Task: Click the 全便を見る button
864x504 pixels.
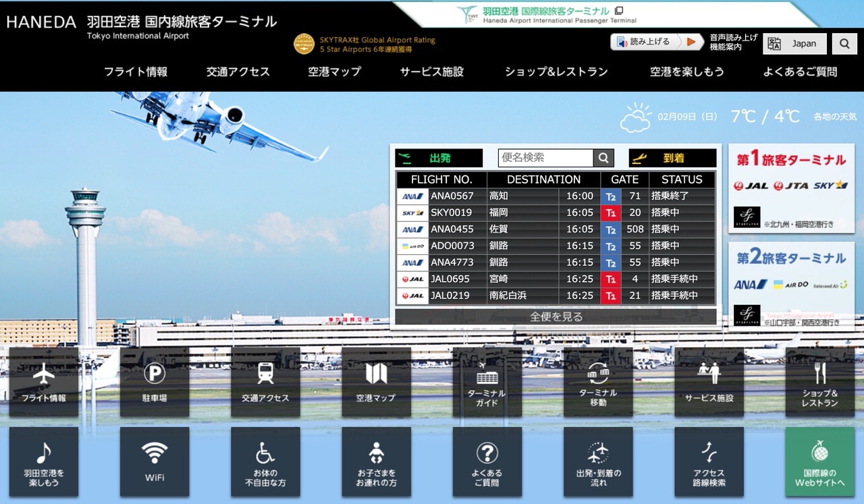Action: [556, 316]
